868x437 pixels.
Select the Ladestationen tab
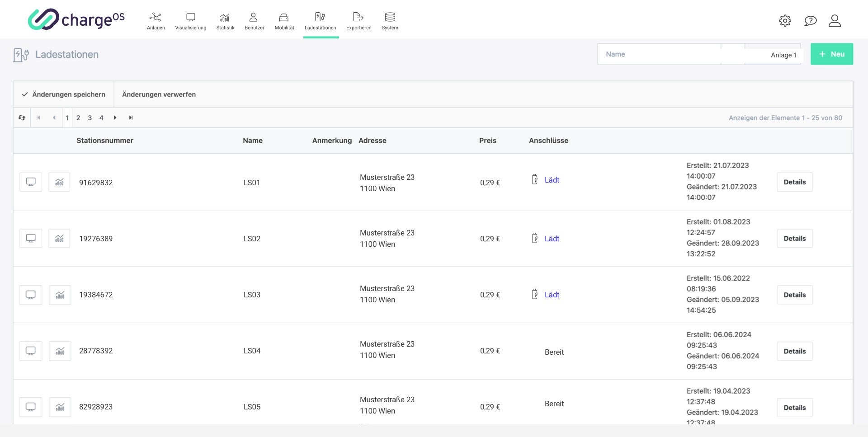[x=320, y=21]
